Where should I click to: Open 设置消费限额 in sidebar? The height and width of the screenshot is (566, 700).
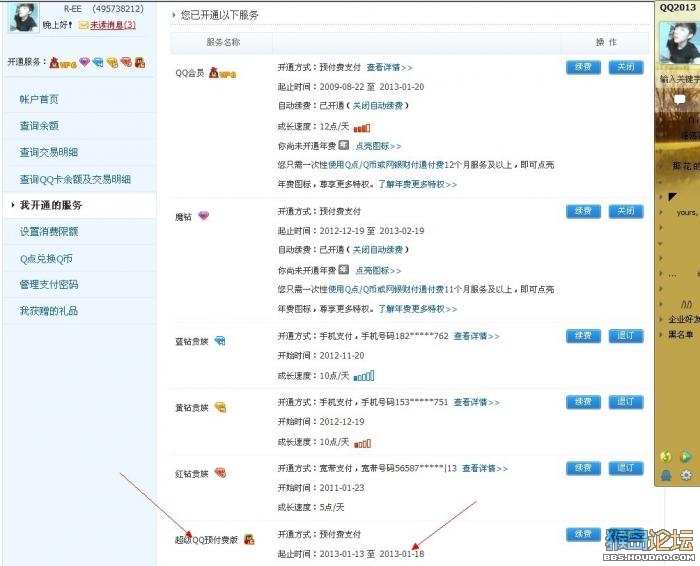49,232
